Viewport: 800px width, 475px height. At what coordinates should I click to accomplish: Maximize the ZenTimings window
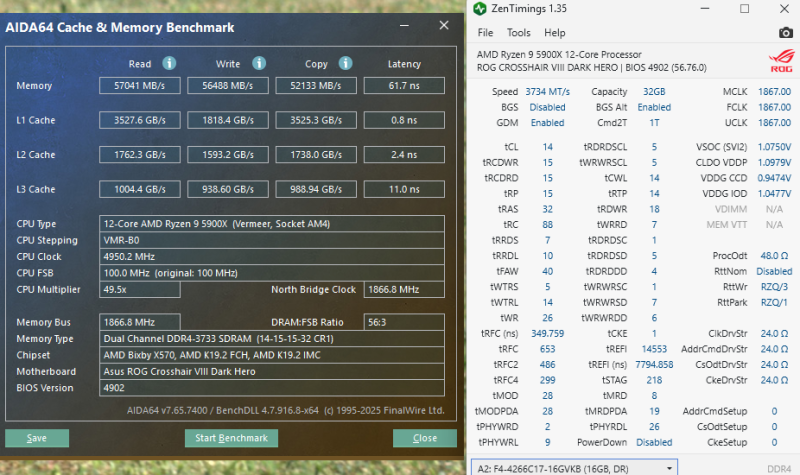744,9
